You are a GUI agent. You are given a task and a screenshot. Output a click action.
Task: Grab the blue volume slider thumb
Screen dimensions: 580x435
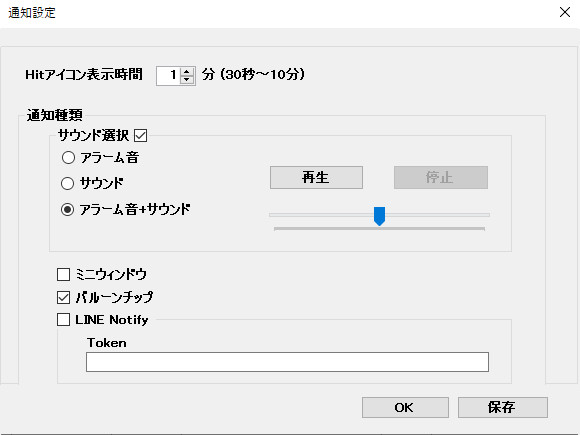pyautogui.click(x=380, y=216)
